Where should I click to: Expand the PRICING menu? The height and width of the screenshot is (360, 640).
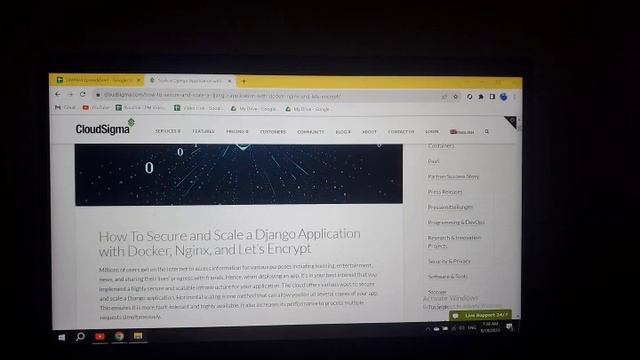(x=237, y=131)
